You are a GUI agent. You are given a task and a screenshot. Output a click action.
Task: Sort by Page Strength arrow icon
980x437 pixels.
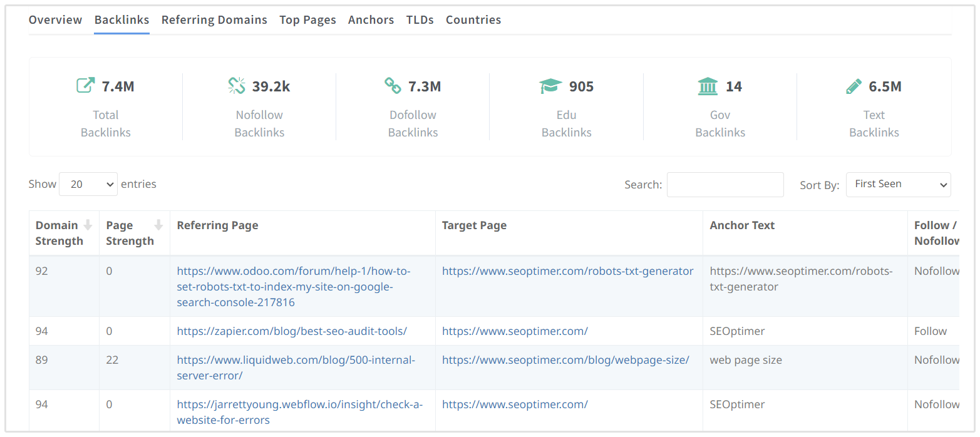point(158,225)
